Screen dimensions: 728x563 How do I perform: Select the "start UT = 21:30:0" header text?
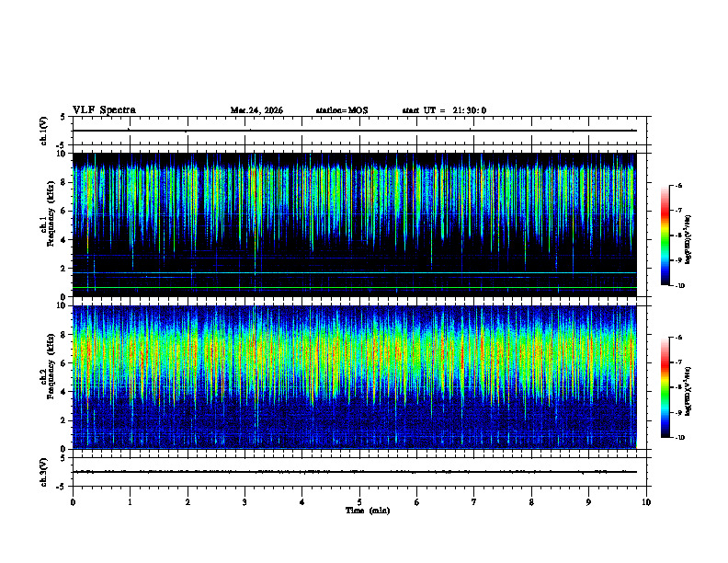click(444, 110)
